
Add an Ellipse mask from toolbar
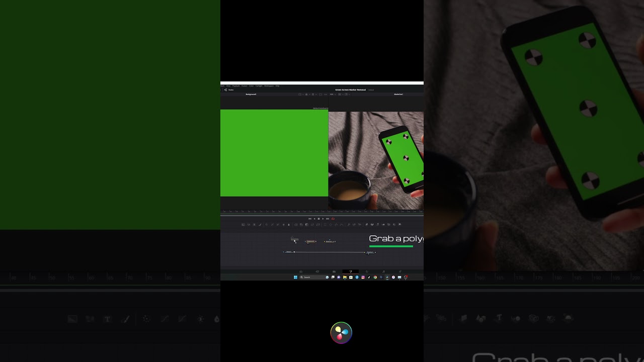click(x=331, y=224)
